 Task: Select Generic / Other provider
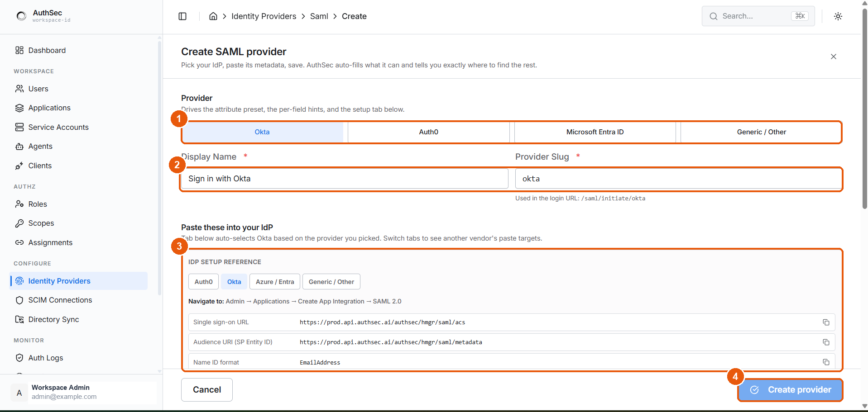click(x=761, y=132)
